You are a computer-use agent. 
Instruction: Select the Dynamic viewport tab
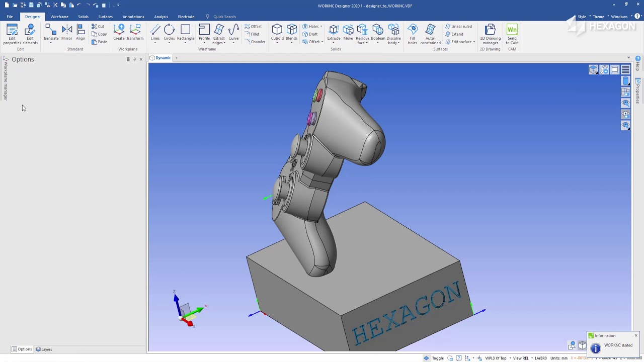[x=160, y=58]
